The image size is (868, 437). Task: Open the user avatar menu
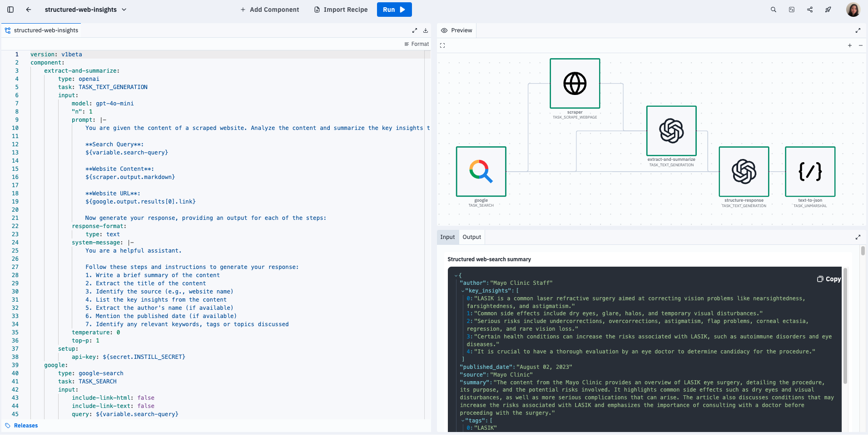coord(853,10)
